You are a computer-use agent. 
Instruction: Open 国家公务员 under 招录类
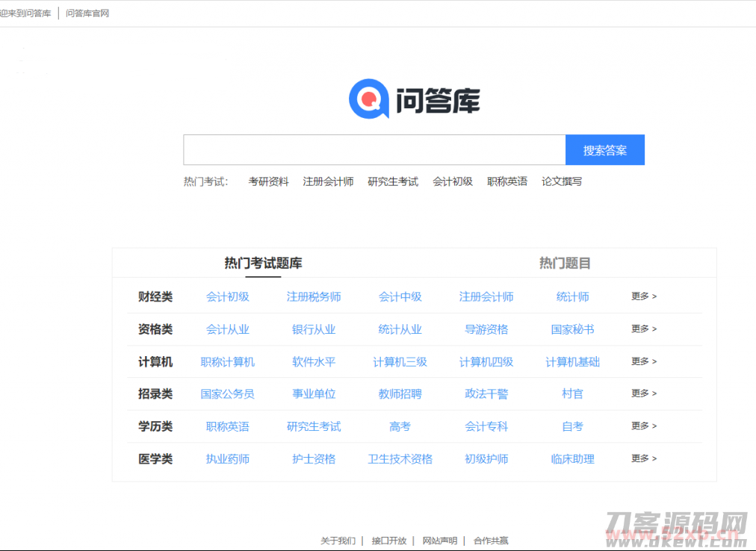[x=228, y=393]
